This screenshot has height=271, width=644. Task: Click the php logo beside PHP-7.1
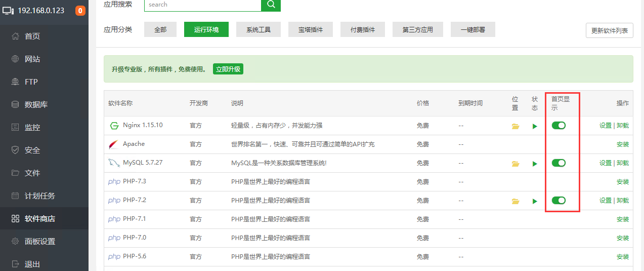pos(114,219)
